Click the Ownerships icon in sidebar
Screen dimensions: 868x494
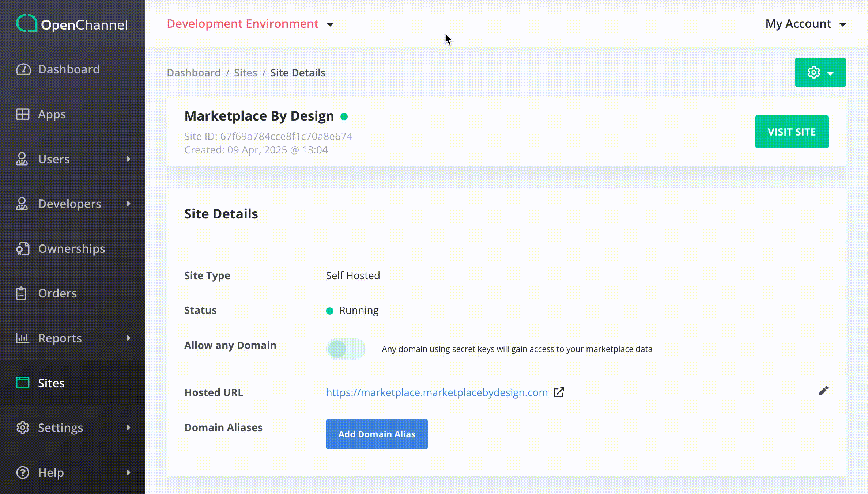(x=23, y=249)
